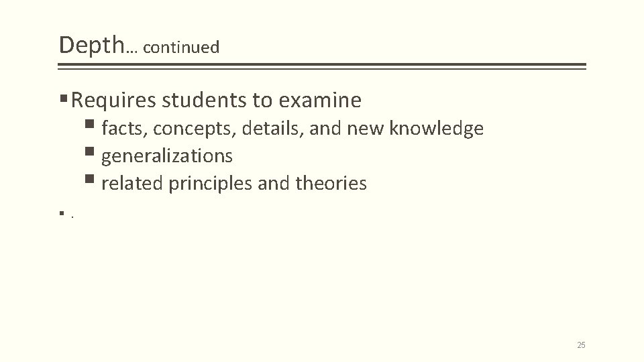This screenshot has height=362, width=644.
Task: Click the word "Depth" in the title
Action: click(92, 45)
